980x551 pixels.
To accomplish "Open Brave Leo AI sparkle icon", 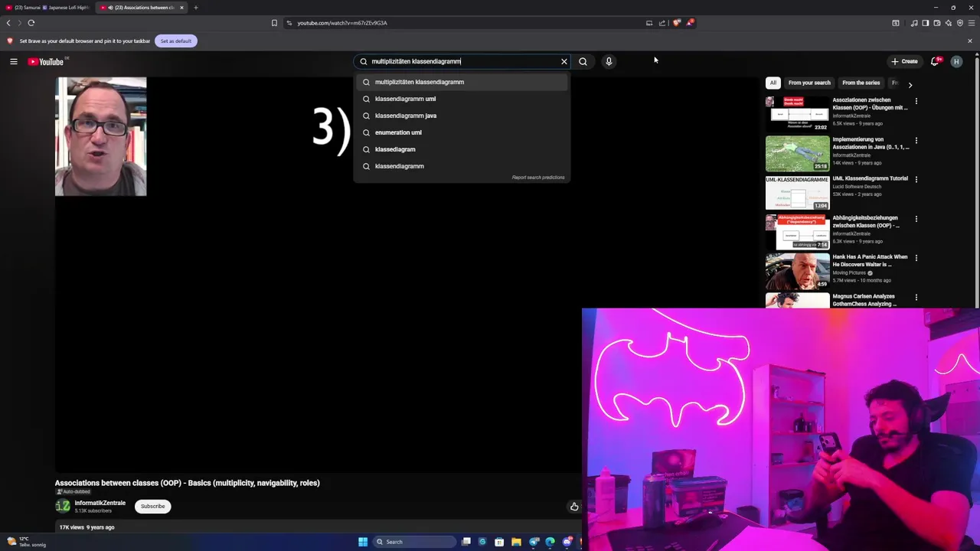I will tap(948, 23).
